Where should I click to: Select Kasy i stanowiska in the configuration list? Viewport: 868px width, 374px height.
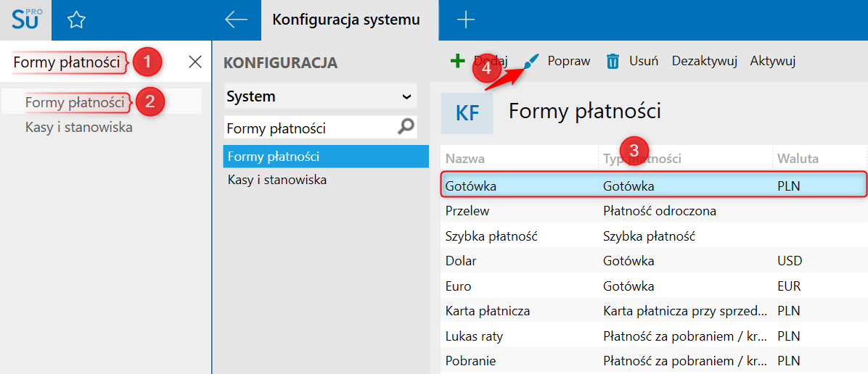tap(277, 180)
